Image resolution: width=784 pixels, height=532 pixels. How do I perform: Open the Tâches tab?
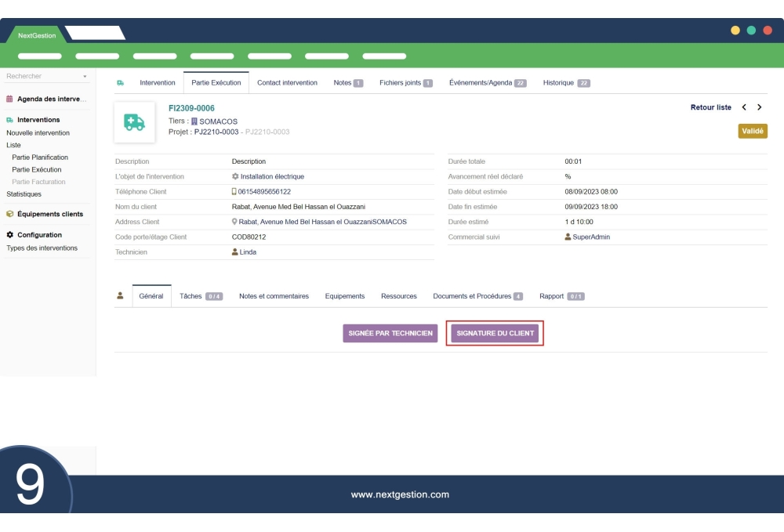click(191, 296)
